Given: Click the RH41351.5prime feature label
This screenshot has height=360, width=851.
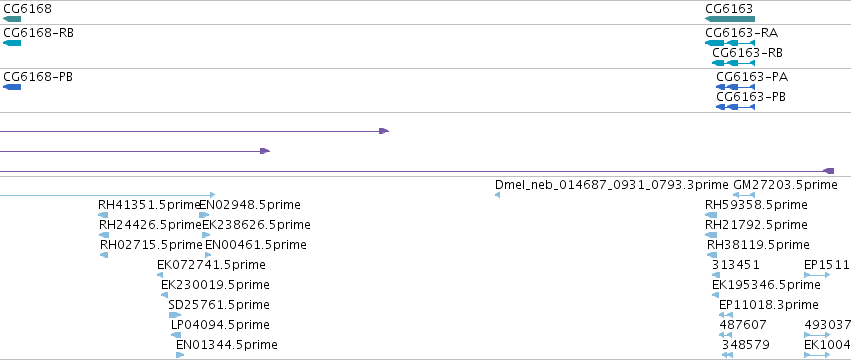Looking at the screenshot, I should click(150, 205).
